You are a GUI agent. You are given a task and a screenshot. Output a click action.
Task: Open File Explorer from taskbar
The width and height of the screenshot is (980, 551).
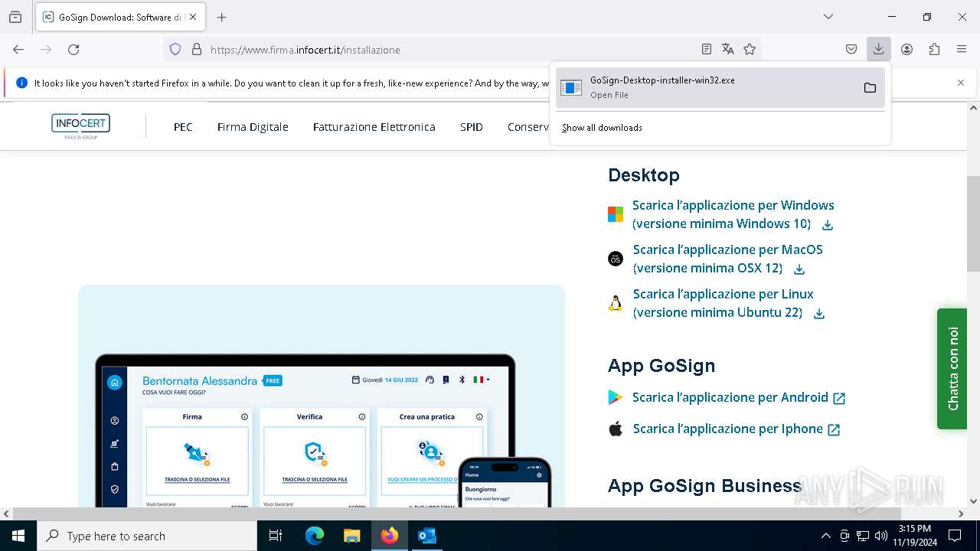(351, 536)
